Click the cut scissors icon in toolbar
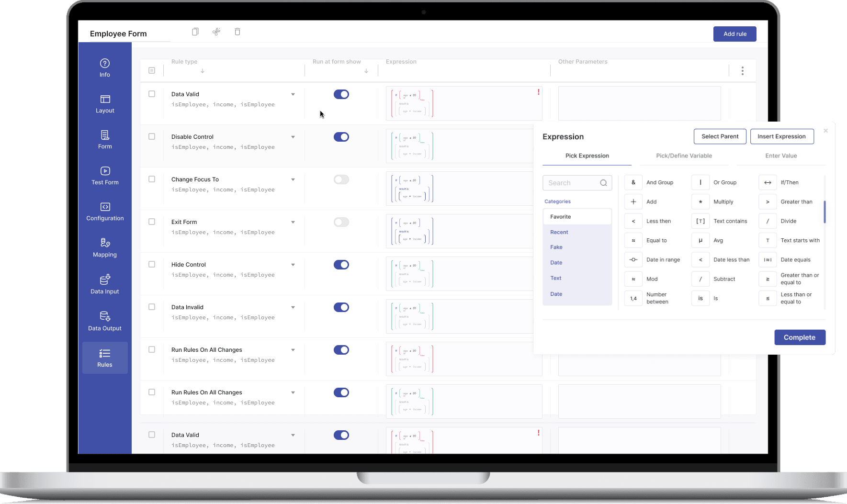Screen dimensions: 847x504 [x=216, y=32]
